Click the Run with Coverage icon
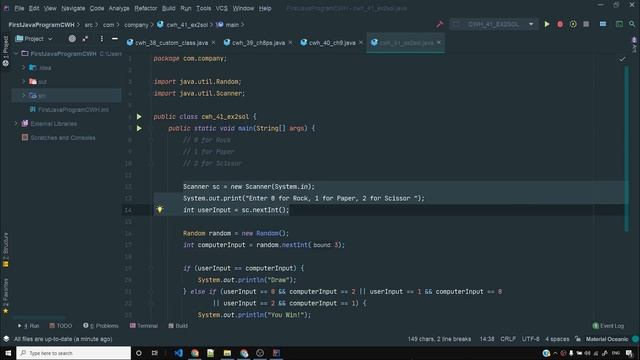The height and width of the screenshot is (360, 640). point(573,24)
